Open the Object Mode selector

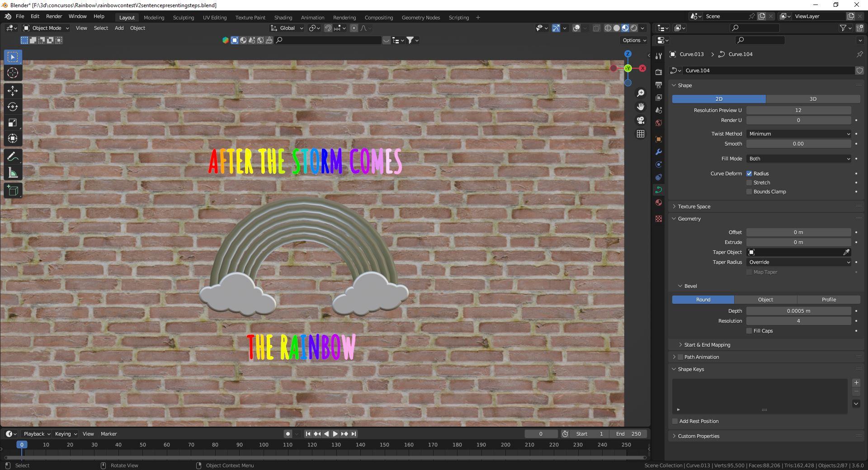(x=46, y=28)
